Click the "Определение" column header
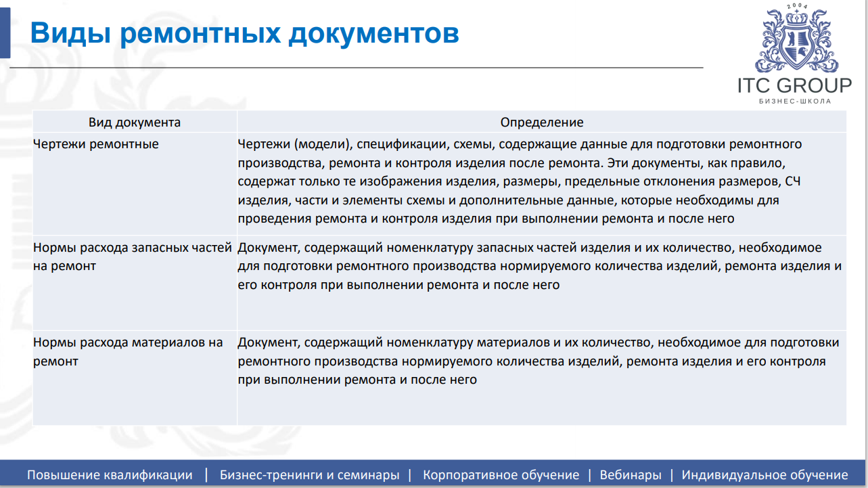868x488 pixels. 542,123
